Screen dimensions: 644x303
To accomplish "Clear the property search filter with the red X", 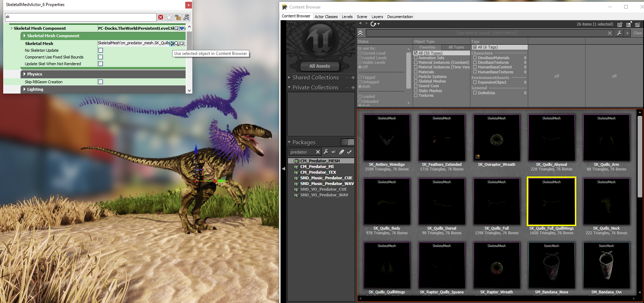I will pos(161,17).
